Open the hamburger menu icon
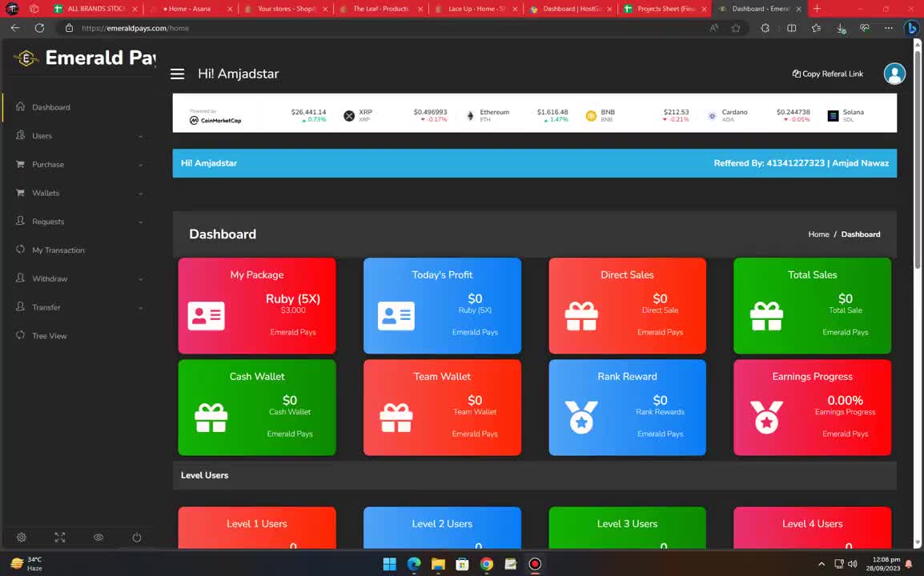924x576 pixels. click(178, 74)
